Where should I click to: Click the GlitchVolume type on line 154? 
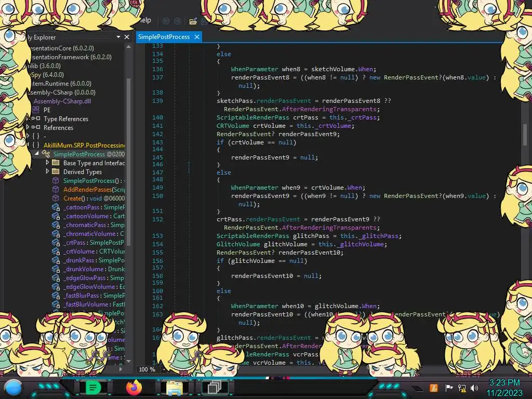[238, 244]
